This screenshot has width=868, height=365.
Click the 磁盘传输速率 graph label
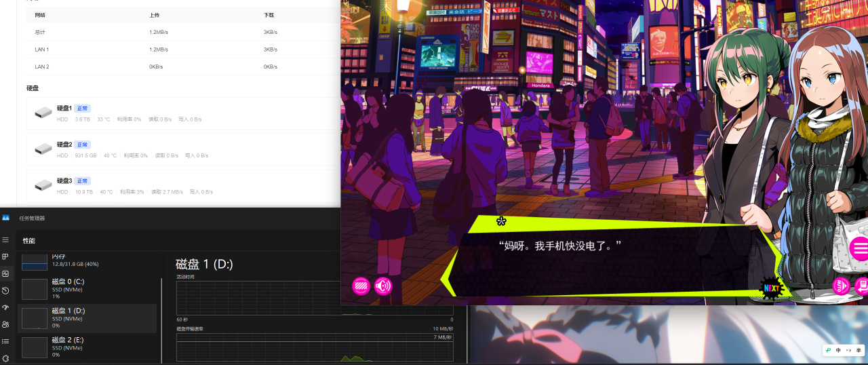click(190, 328)
